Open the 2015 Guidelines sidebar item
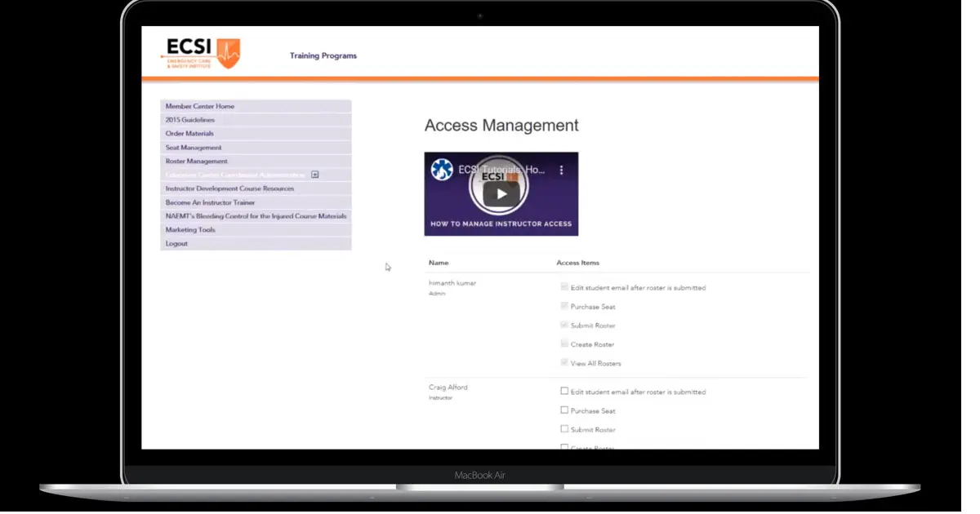 tap(190, 120)
